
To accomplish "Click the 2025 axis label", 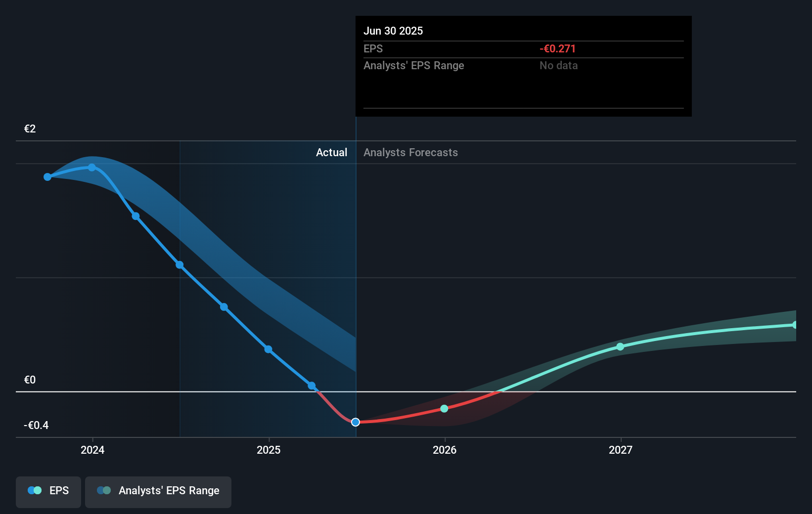I will [269, 450].
